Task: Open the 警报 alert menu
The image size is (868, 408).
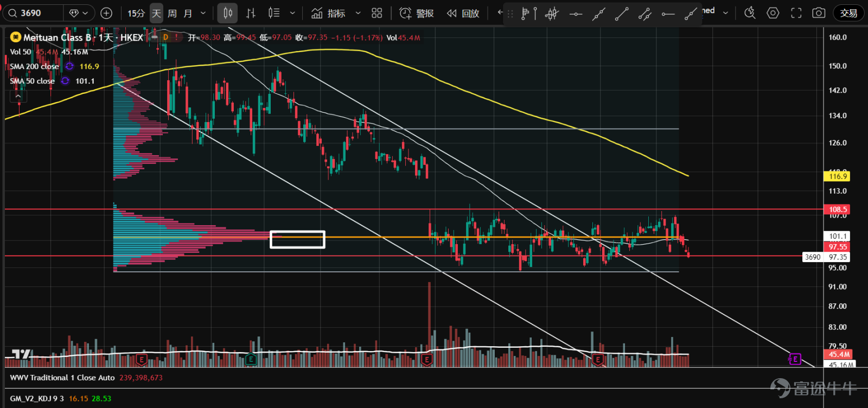Action: pyautogui.click(x=417, y=13)
